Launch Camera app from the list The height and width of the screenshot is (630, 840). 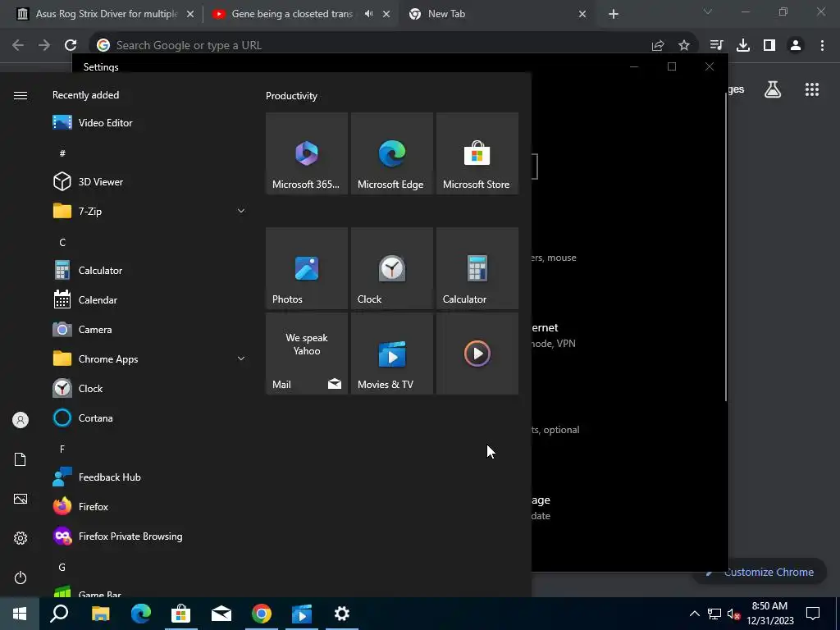(149, 330)
